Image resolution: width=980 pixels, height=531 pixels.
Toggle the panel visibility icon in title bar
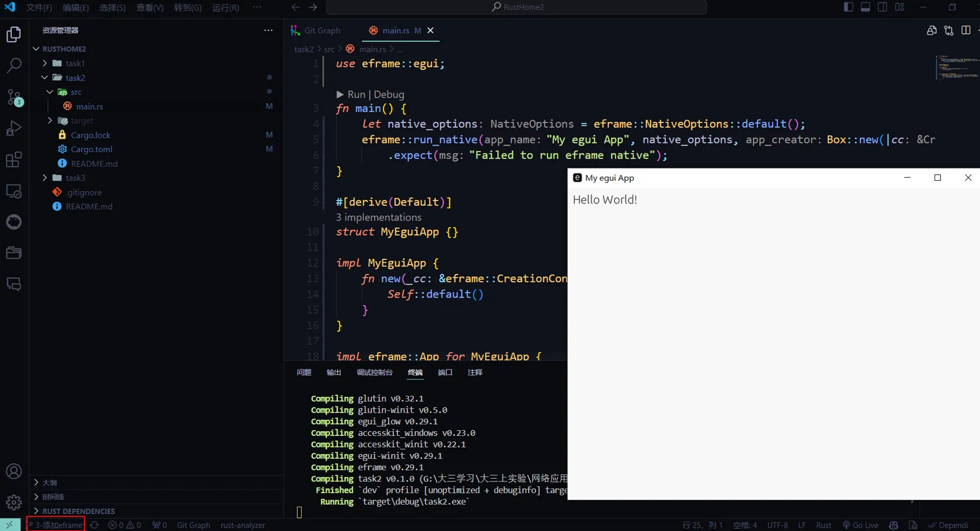point(865,7)
